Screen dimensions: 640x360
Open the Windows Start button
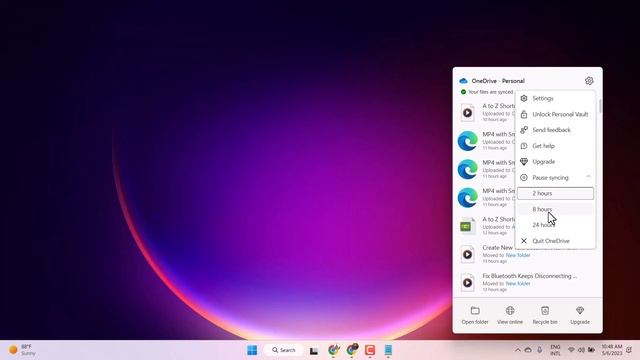[252, 350]
